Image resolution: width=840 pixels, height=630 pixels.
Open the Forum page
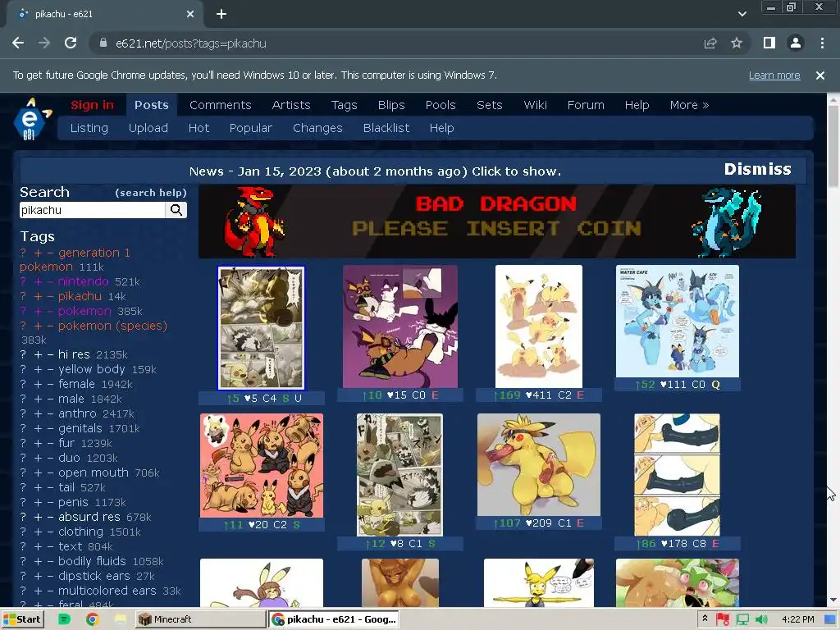[586, 105]
